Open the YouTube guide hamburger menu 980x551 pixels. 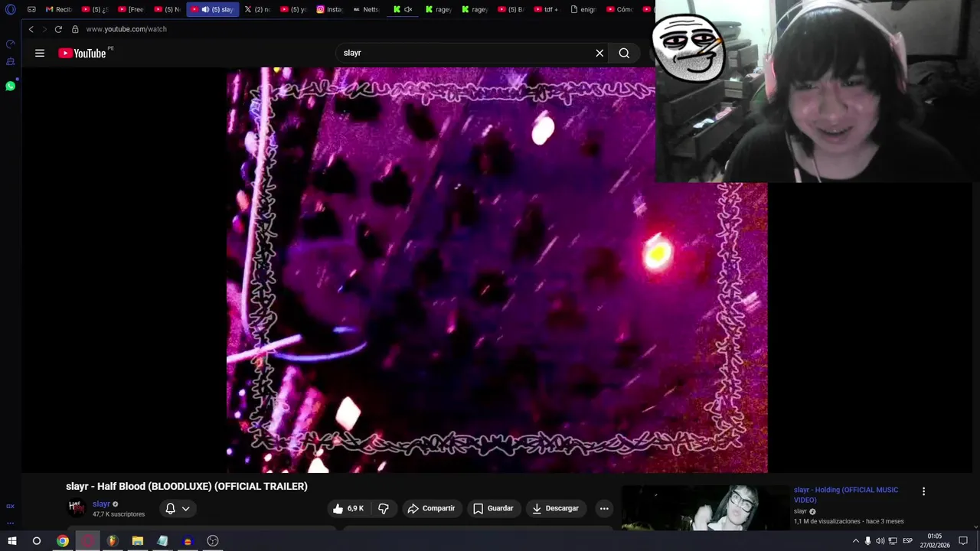pyautogui.click(x=40, y=53)
